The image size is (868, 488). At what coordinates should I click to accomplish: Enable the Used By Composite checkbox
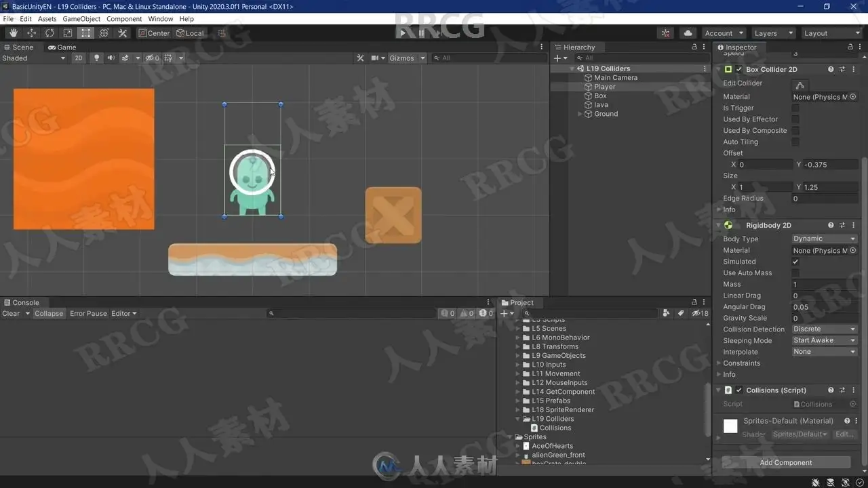[796, 131]
